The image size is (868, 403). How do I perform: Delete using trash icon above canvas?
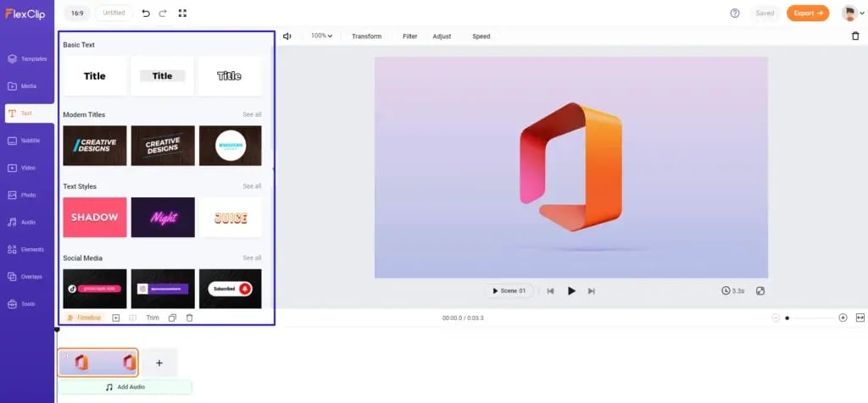coord(854,36)
